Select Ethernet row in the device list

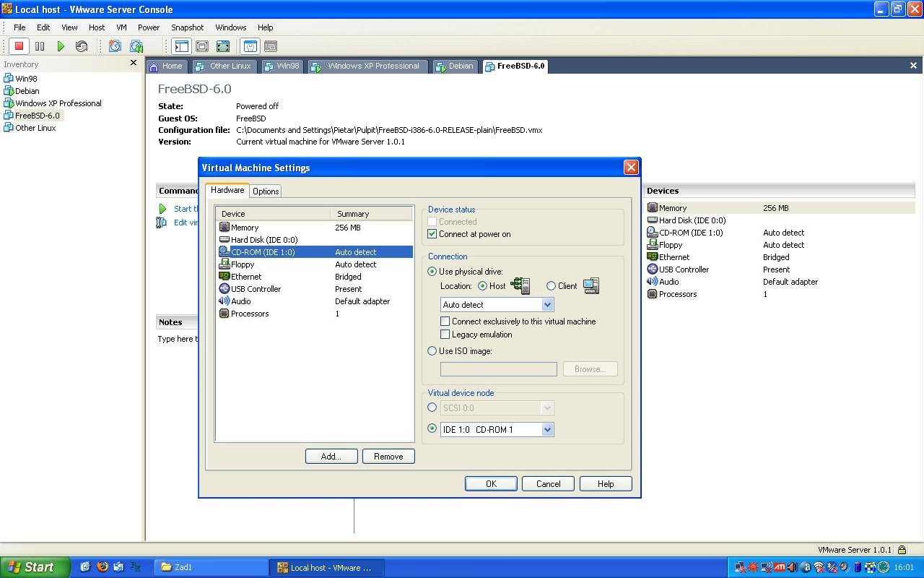click(315, 277)
